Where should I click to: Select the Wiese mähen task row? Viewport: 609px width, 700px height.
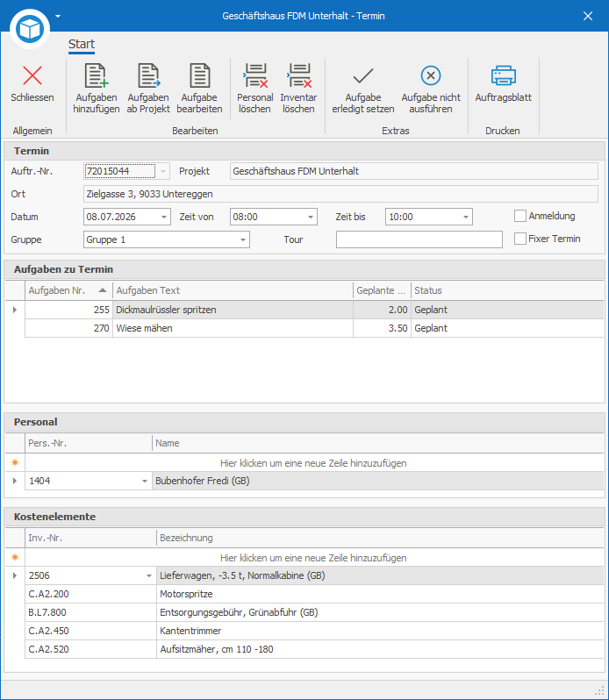pyautogui.click(x=314, y=328)
